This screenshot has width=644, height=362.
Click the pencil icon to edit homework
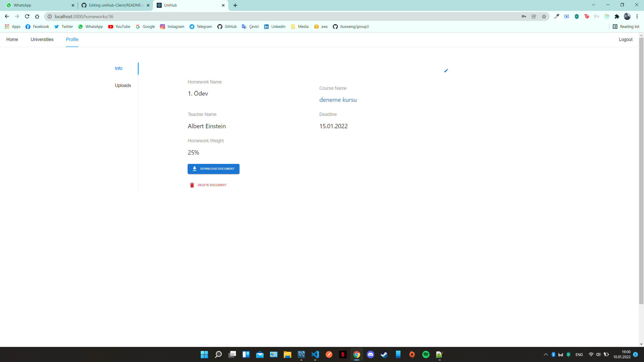point(446,71)
